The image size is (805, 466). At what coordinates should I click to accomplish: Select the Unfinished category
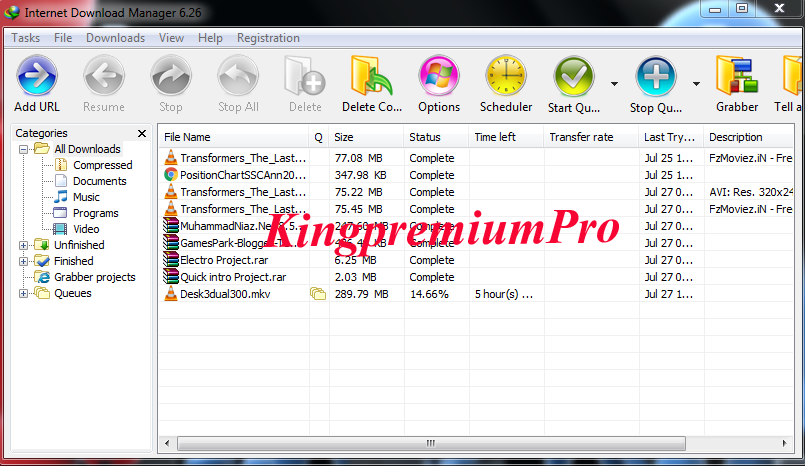pyautogui.click(x=79, y=245)
